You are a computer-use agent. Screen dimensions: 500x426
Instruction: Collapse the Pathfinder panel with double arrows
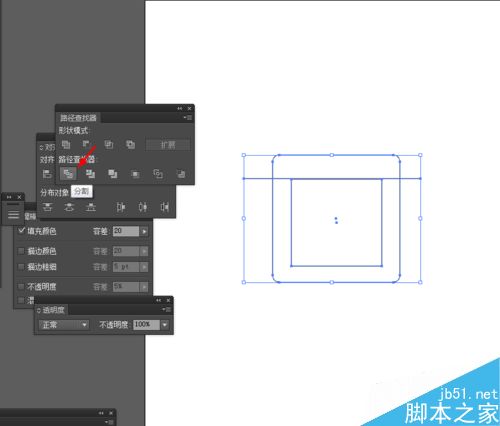pyautogui.click(x=180, y=108)
